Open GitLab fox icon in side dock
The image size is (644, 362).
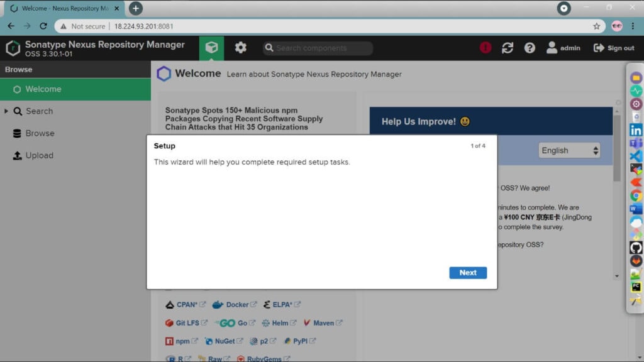click(x=636, y=261)
